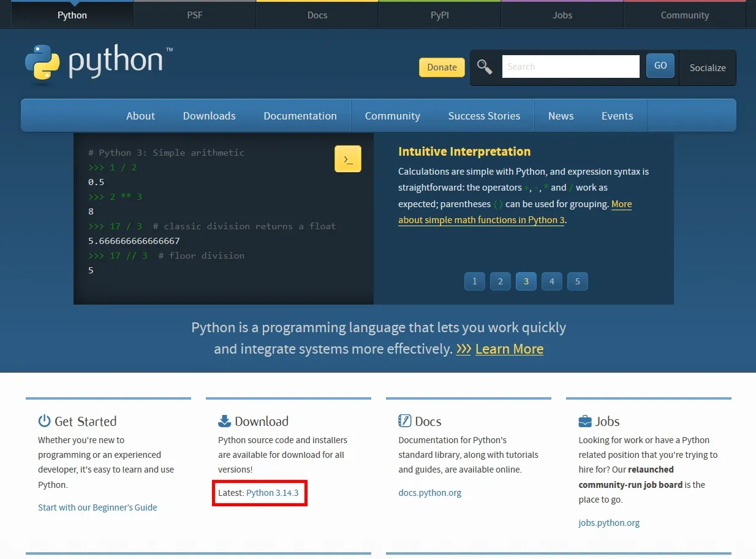Start with our Beginner's Guide
Image resolution: width=756 pixels, height=559 pixels.
[97, 507]
